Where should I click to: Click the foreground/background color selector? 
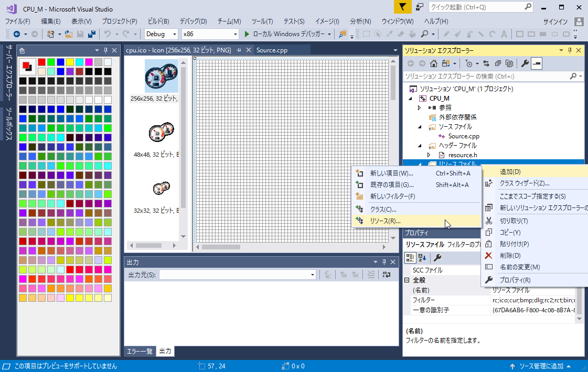(x=27, y=67)
